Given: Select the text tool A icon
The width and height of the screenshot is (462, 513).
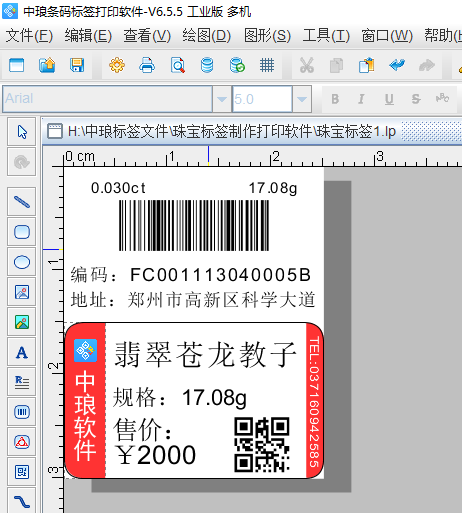Looking at the screenshot, I should coord(22,352).
